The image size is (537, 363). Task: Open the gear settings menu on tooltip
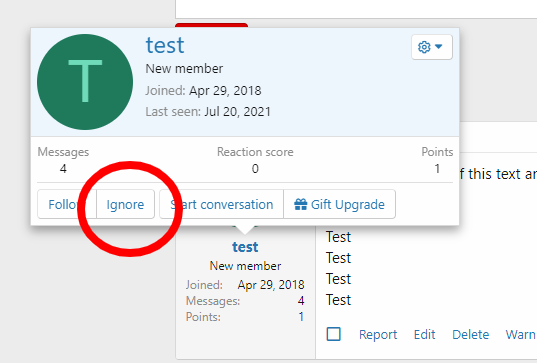pos(432,47)
